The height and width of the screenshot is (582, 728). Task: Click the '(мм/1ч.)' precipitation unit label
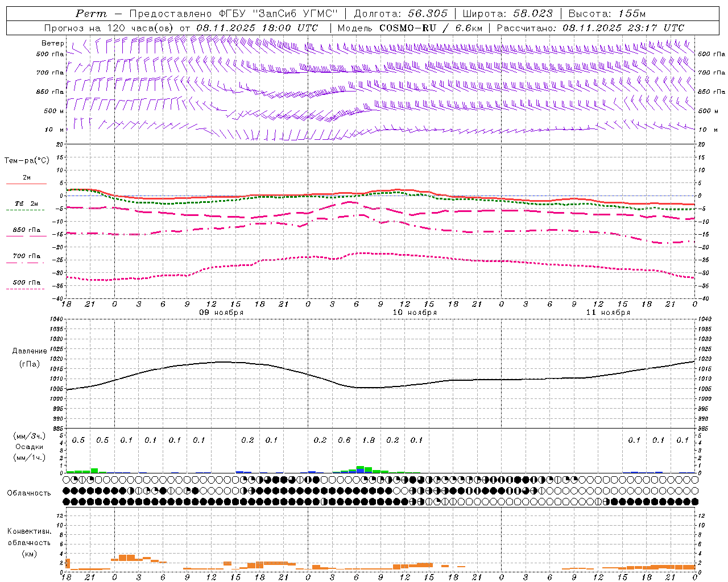pos(30,458)
